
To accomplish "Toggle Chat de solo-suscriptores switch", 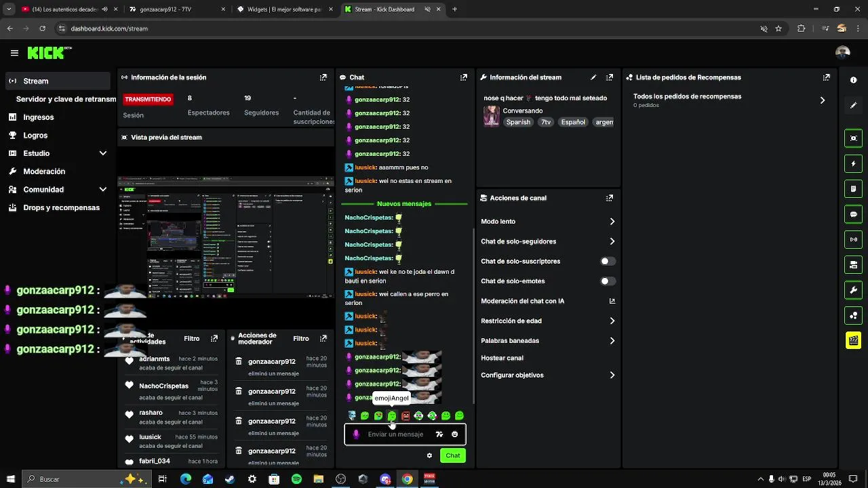I will 608,261.
